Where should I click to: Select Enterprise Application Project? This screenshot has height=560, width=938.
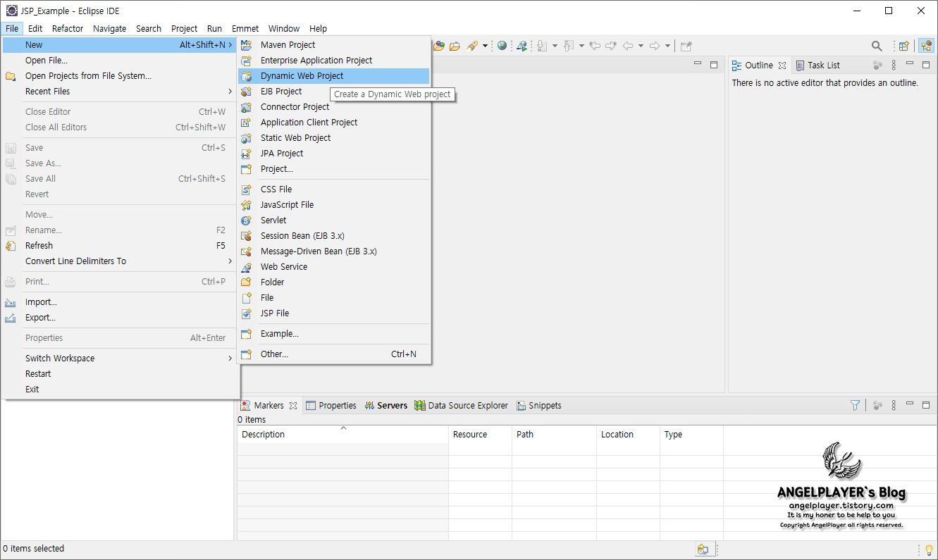point(334,61)
